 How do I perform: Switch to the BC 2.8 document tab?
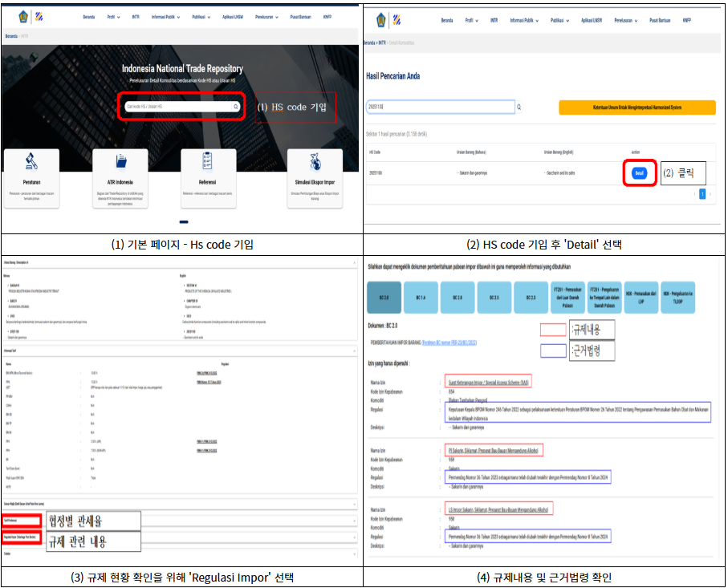click(x=458, y=297)
